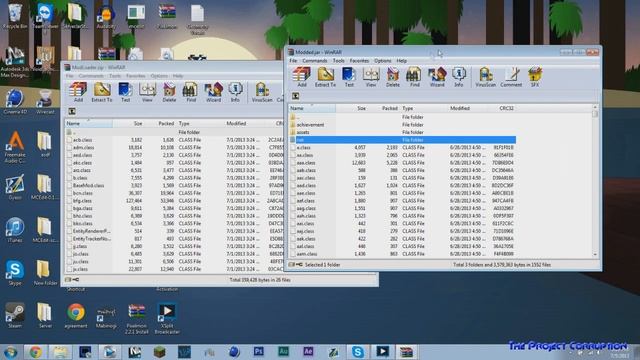The height and width of the screenshot is (360, 640).
Task: Open Wizard in Modded.jar window
Action: click(x=437, y=77)
